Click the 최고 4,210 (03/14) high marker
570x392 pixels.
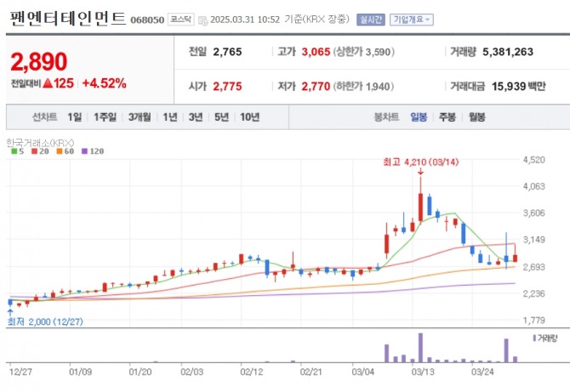(x=420, y=162)
